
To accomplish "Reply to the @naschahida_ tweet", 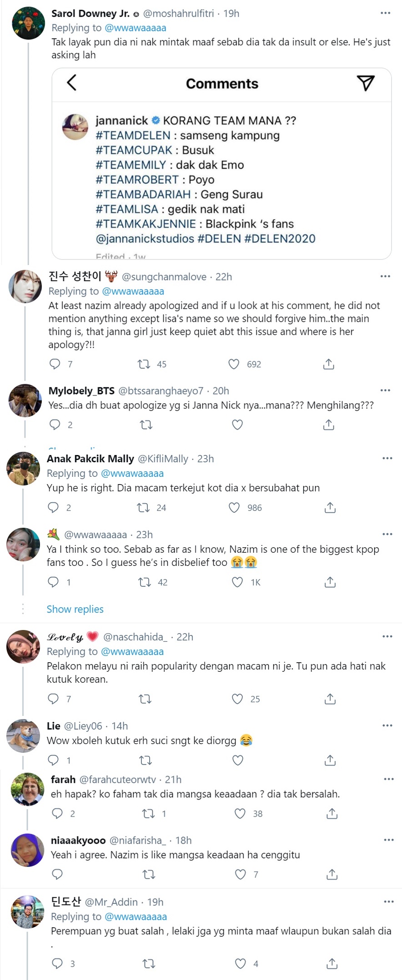I will (54, 699).
